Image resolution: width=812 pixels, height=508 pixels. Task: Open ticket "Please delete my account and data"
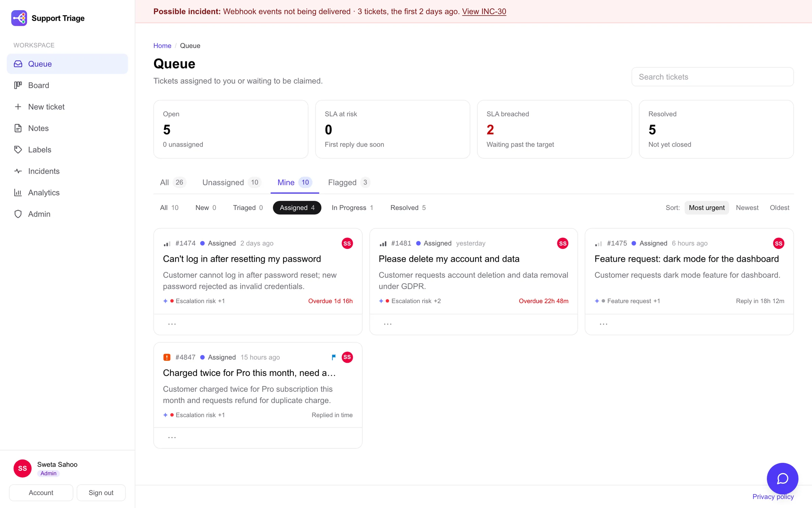point(449,259)
